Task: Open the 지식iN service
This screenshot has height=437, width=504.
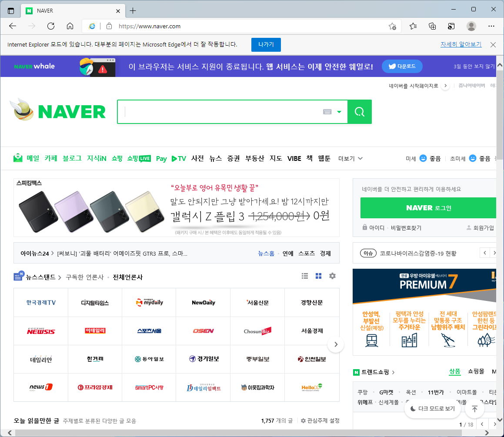Action: 97,158
